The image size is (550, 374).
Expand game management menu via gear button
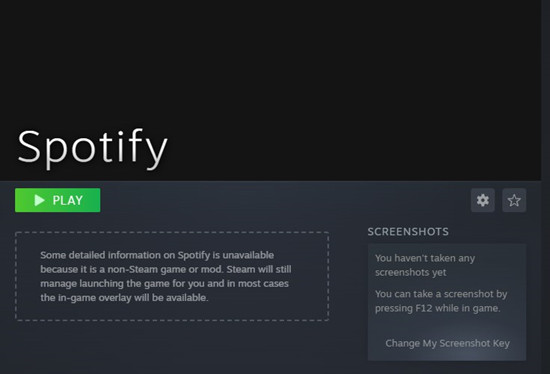coord(483,200)
